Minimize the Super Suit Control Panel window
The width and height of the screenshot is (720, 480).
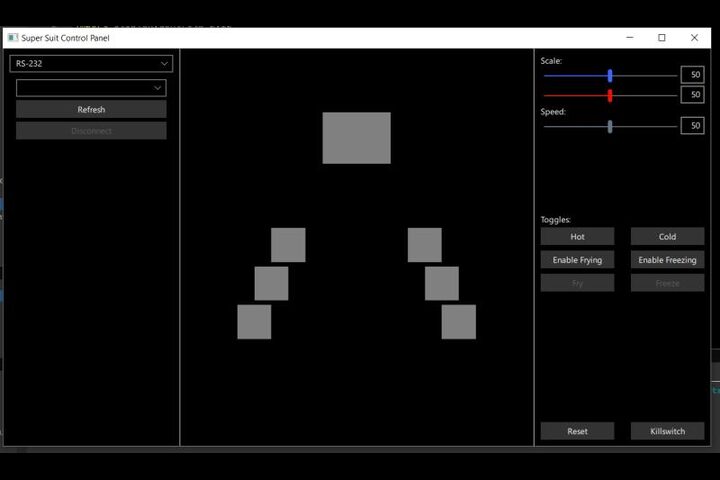point(630,38)
